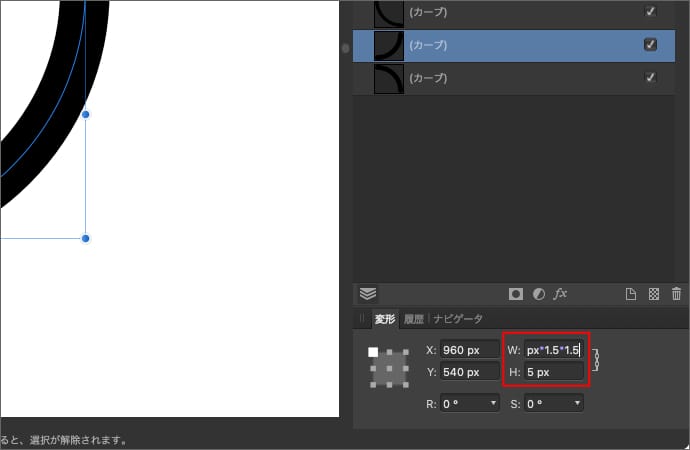Click the checkered pixel layer icon
The height and width of the screenshot is (450, 690).
654,294
